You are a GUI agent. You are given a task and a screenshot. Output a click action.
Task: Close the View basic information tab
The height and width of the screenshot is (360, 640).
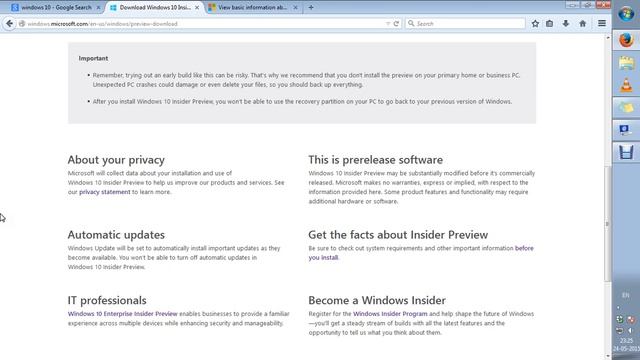click(296, 7)
